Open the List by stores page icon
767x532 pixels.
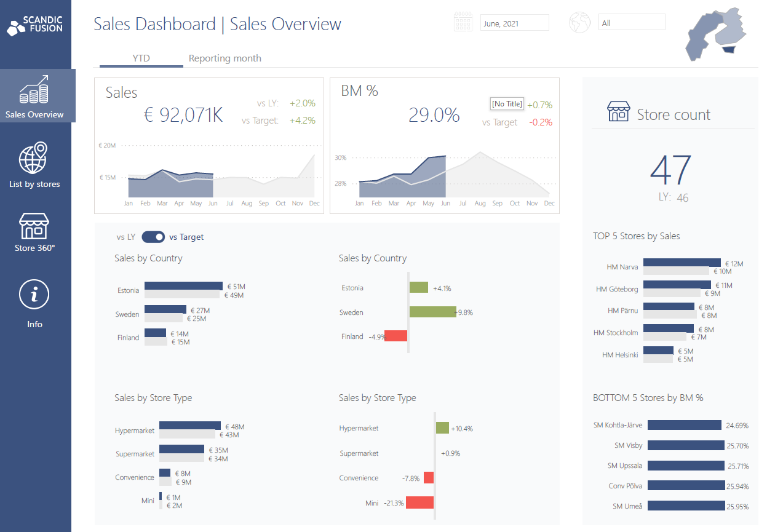click(x=34, y=158)
